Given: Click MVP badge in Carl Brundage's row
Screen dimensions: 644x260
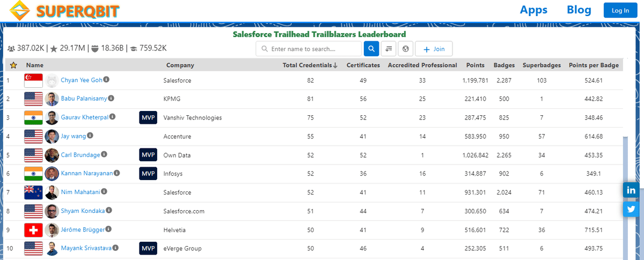Looking at the screenshot, I should (148, 155).
